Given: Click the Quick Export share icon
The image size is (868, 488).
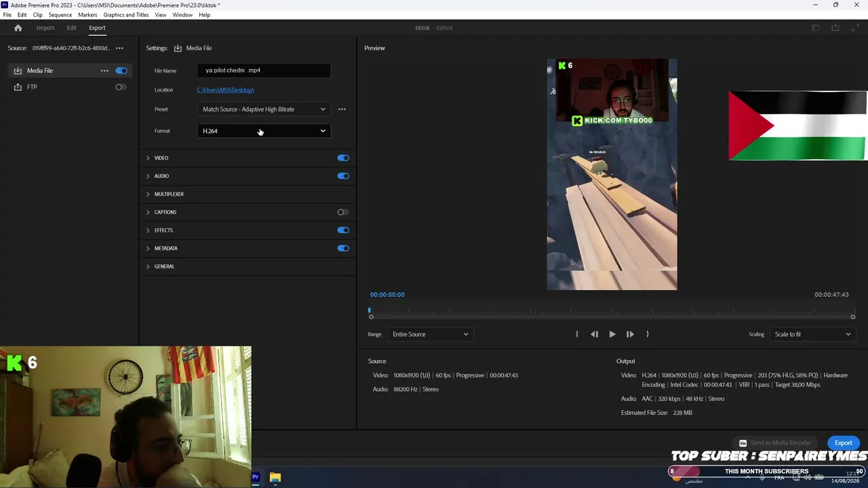Looking at the screenshot, I should click(x=835, y=28).
